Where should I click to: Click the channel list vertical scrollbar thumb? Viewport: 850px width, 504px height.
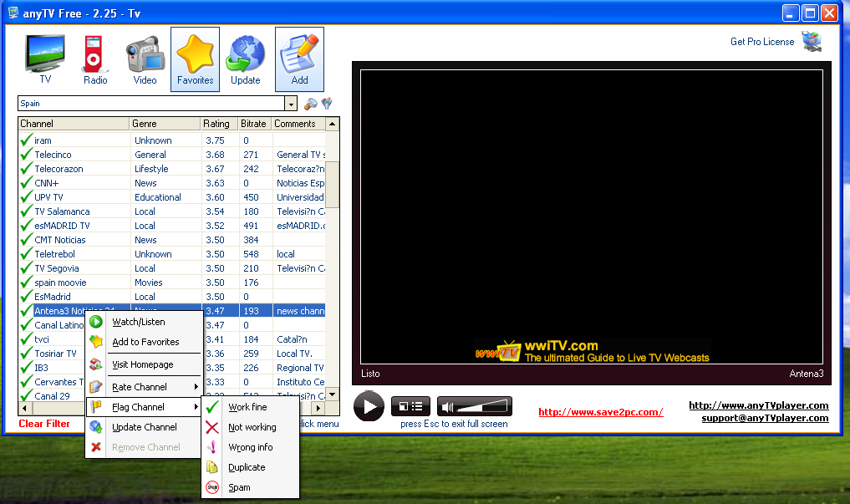(x=333, y=184)
